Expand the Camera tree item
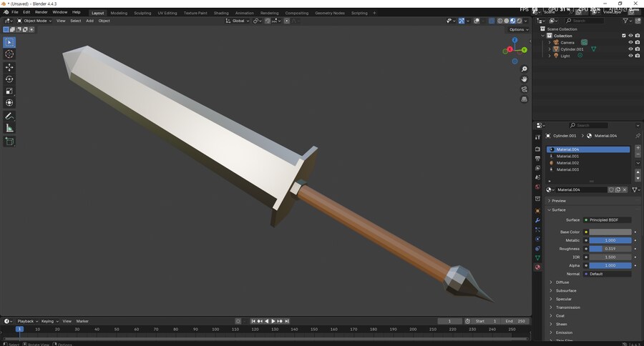Screen dimensions: 644x346 pos(550,42)
